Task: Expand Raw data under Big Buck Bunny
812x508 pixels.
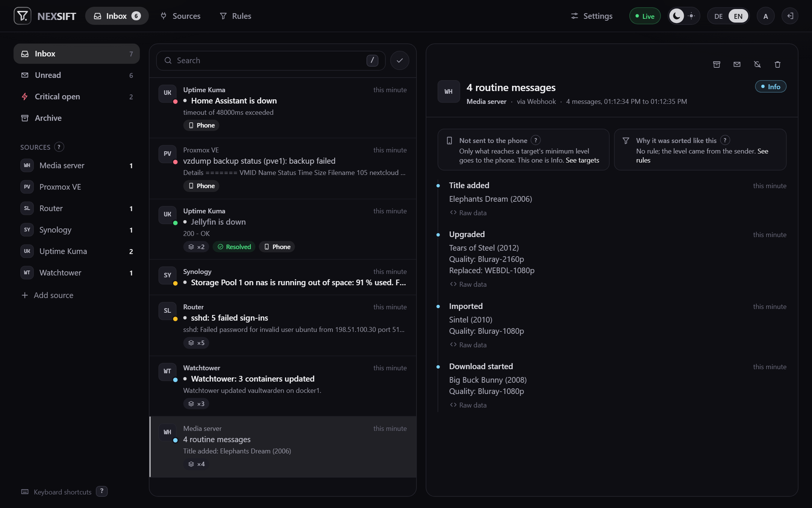Action: click(x=468, y=405)
